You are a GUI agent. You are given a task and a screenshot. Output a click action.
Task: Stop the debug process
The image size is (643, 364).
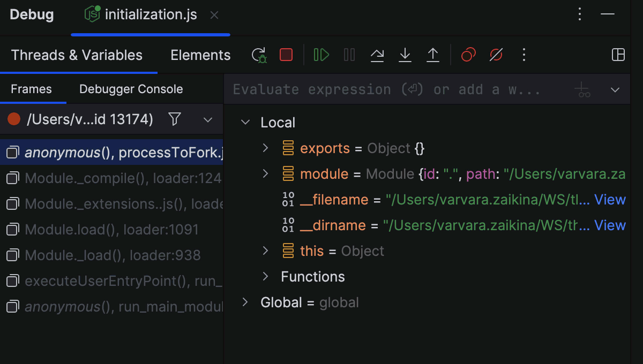(x=286, y=54)
